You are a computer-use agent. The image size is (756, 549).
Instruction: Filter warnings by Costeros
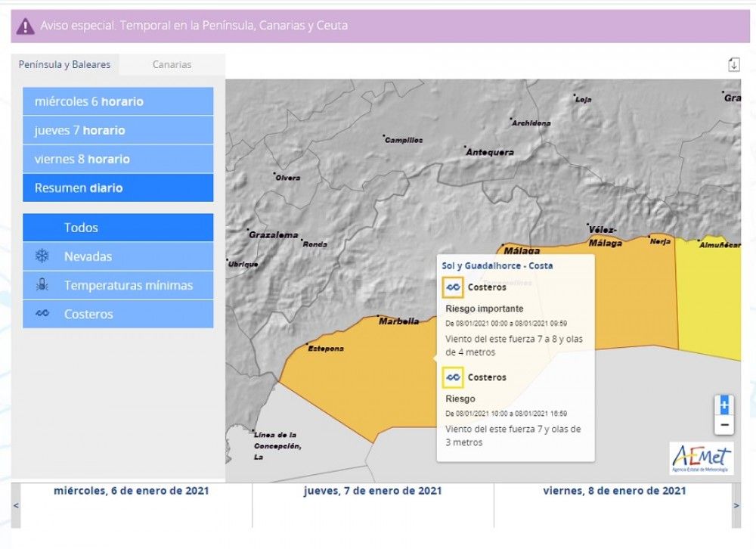click(118, 315)
